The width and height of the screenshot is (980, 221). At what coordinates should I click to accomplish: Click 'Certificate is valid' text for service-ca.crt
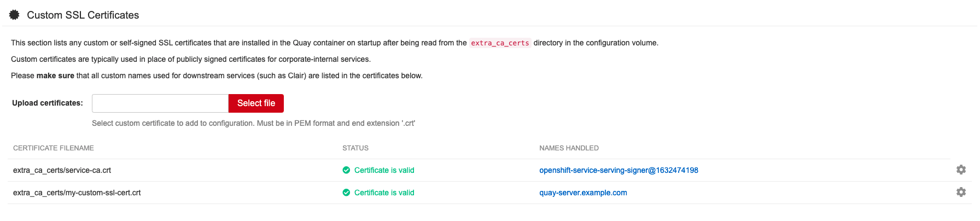point(384,170)
